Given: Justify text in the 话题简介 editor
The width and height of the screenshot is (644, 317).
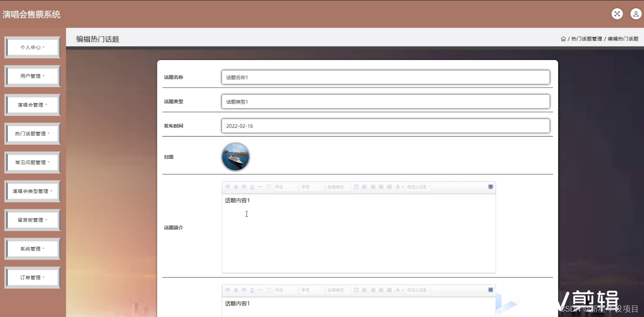Looking at the screenshot, I should [x=389, y=187].
